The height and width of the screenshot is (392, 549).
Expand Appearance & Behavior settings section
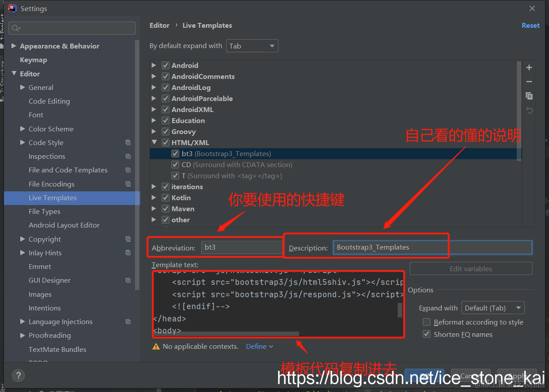(x=14, y=46)
